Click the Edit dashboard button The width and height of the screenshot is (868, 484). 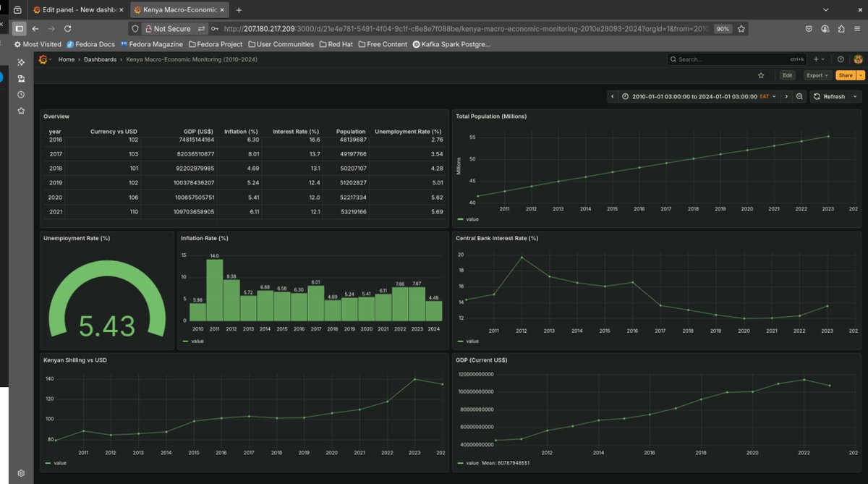pos(788,75)
